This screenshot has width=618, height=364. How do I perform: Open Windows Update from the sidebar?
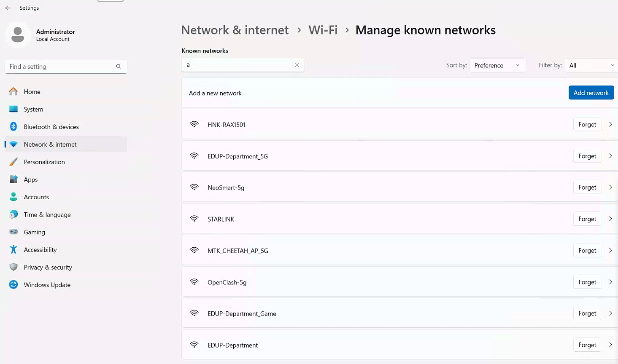click(47, 285)
